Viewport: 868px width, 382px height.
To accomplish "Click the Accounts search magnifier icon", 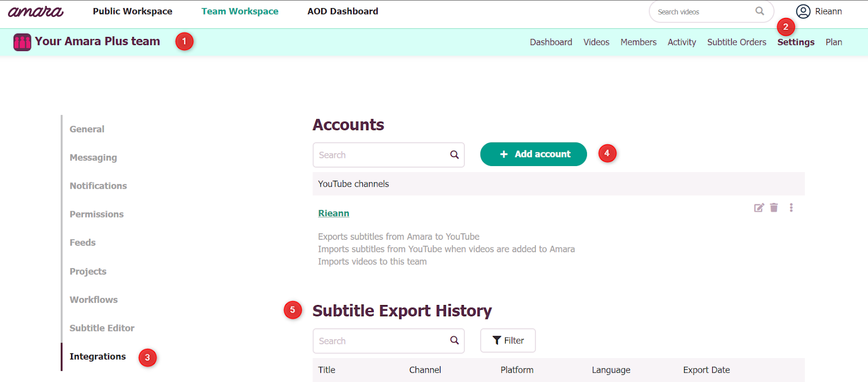I will (x=455, y=155).
